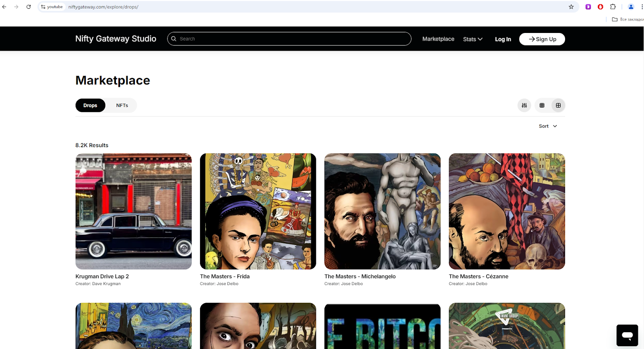This screenshot has height=349, width=644.
Task: Bookmark this page with the star icon
Action: pyautogui.click(x=571, y=7)
